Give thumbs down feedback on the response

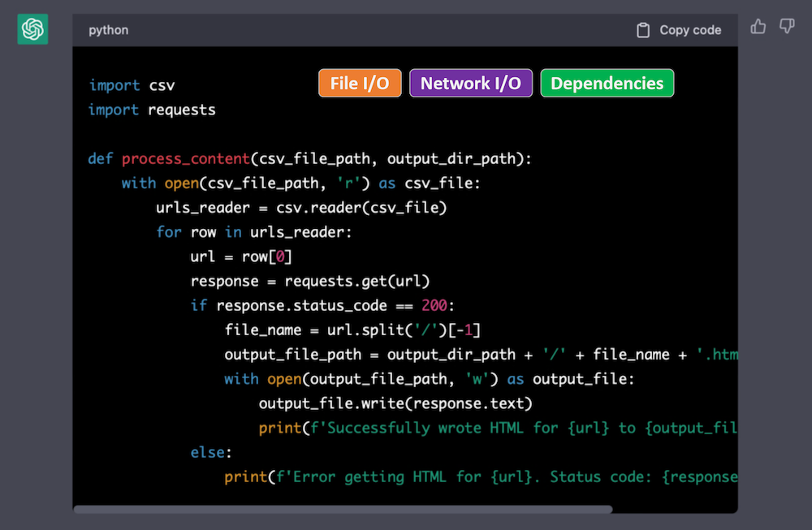pyautogui.click(x=786, y=27)
